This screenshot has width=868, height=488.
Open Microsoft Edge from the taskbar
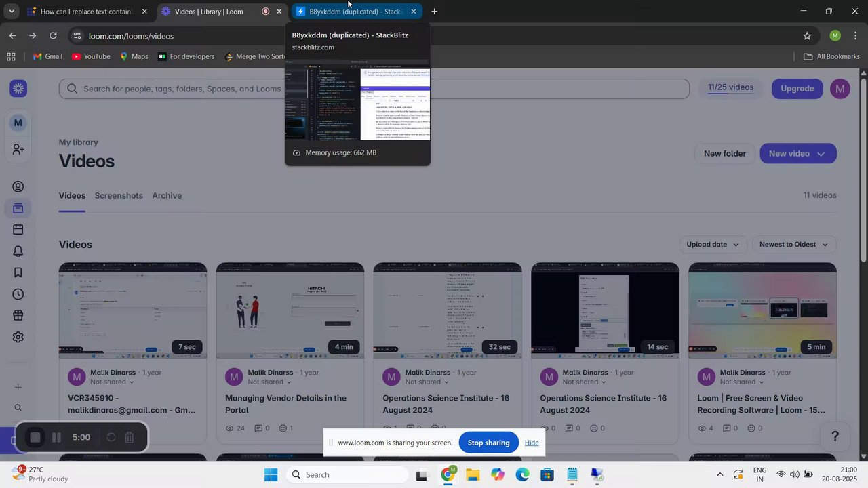click(x=522, y=475)
